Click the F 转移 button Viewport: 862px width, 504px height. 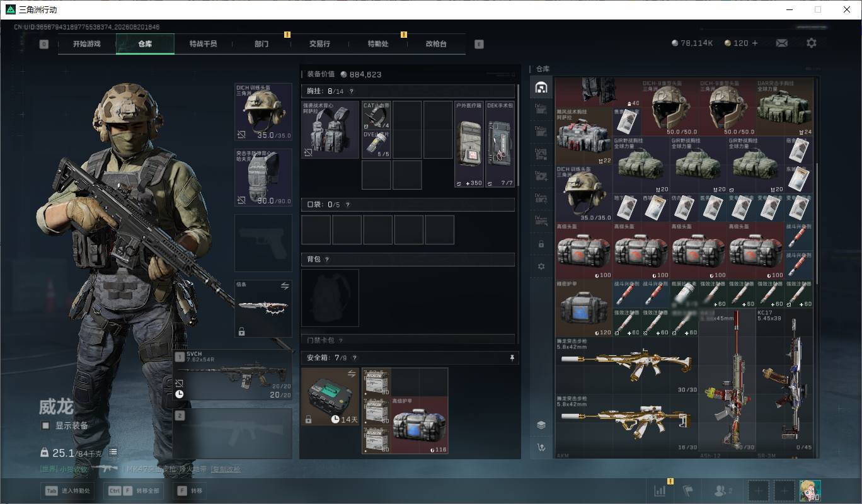(190, 491)
